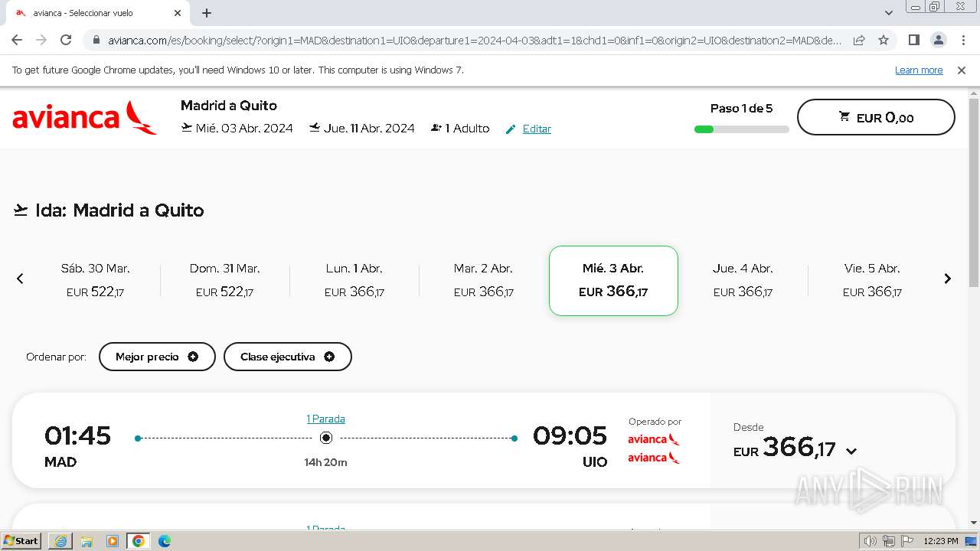Share this page icon in address bar
This screenshot has width=980, height=551.
pyautogui.click(x=859, y=40)
